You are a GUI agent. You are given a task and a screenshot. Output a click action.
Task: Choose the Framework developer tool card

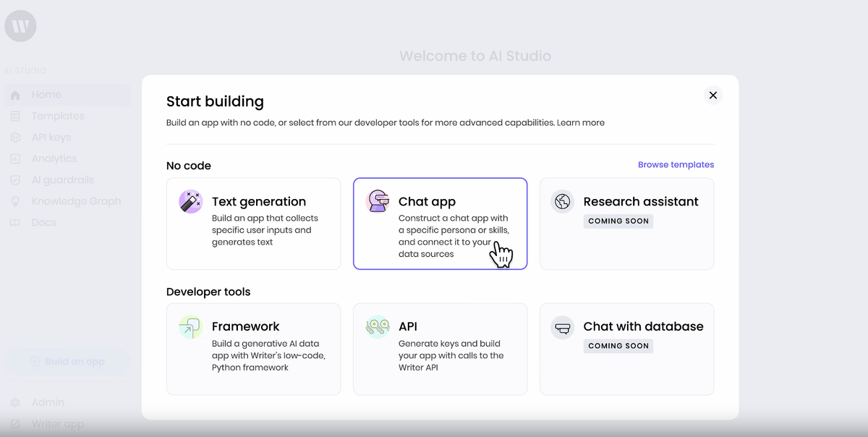point(253,349)
